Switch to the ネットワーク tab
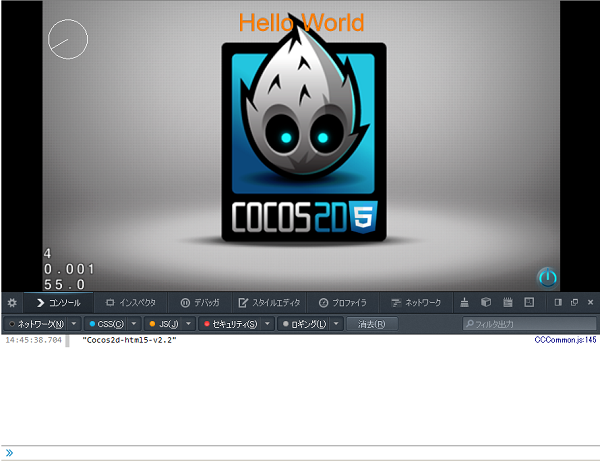The height and width of the screenshot is (461, 600). click(x=416, y=303)
